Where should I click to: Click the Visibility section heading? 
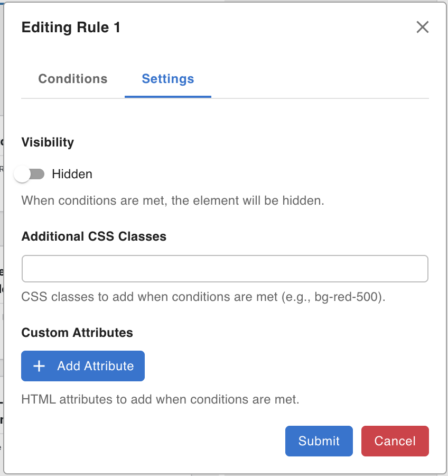click(48, 142)
